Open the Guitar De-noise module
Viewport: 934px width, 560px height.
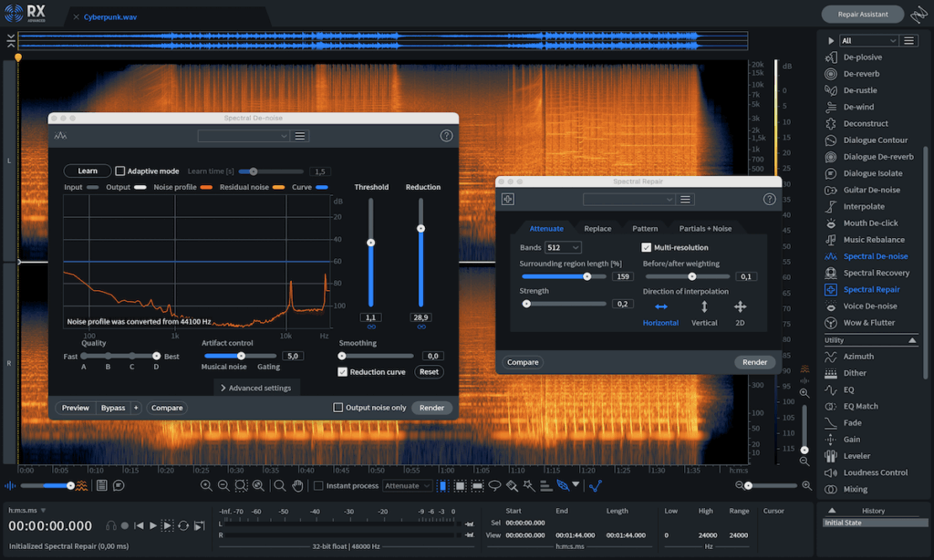pos(871,190)
